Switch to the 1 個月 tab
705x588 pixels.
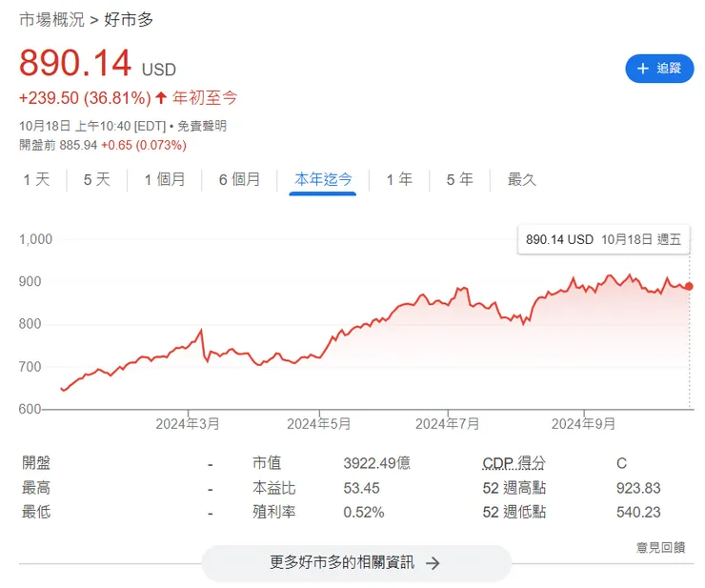(x=165, y=179)
